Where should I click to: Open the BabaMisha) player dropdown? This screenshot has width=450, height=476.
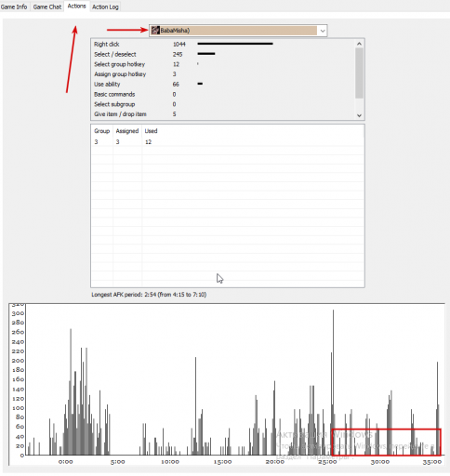pos(238,31)
